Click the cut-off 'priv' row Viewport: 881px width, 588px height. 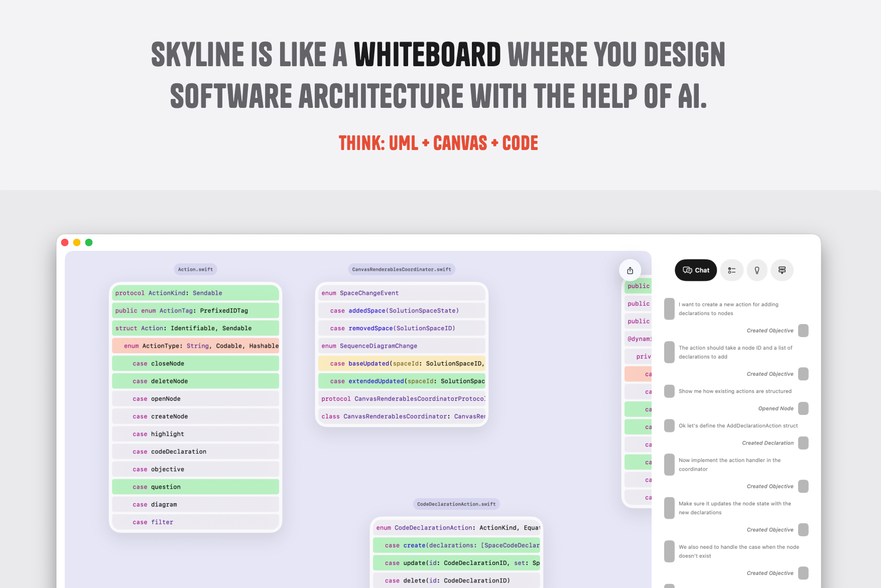(x=638, y=357)
